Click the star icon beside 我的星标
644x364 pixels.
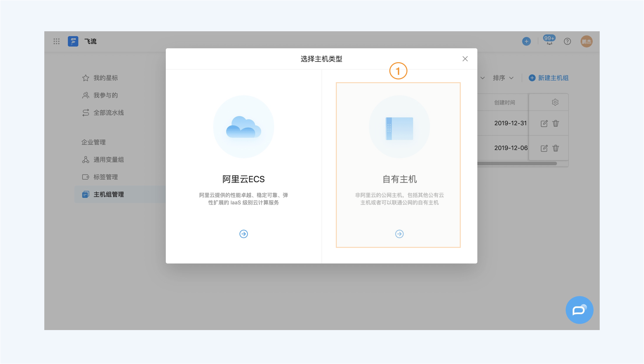(86, 78)
